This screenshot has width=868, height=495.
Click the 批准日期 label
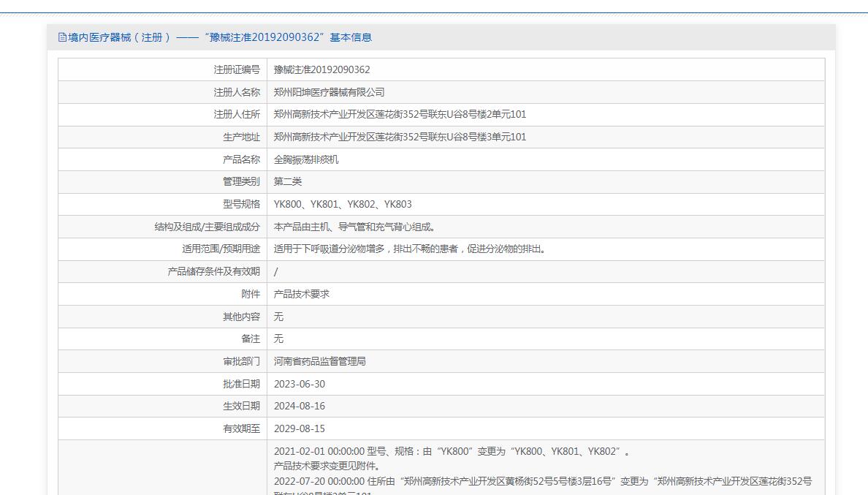coord(241,385)
